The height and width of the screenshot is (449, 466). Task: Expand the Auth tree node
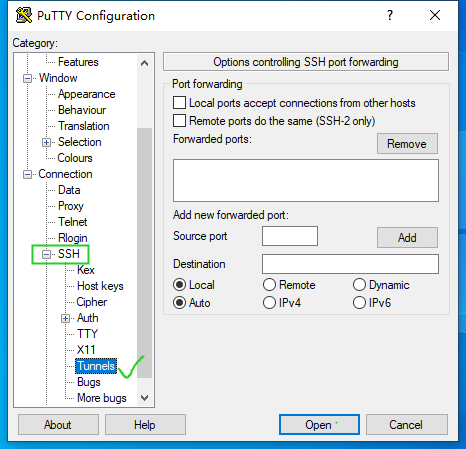(x=65, y=319)
